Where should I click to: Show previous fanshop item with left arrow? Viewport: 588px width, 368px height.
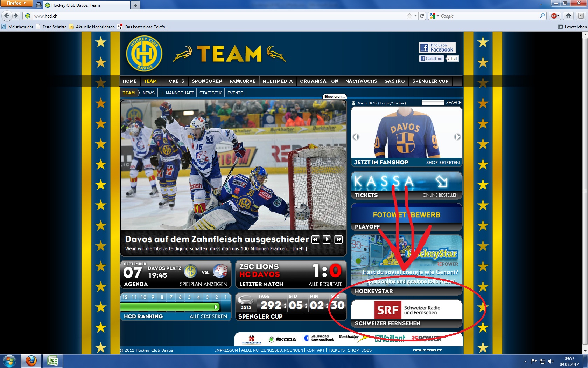point(356,137)
